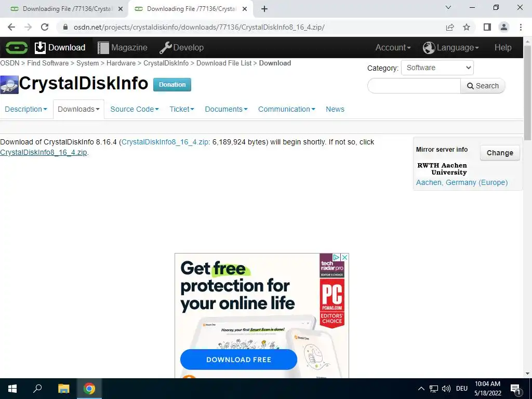The width and height of the screenshot is (532, 399).
Task: Expand the Documents menu
Action: coord(227,109)
